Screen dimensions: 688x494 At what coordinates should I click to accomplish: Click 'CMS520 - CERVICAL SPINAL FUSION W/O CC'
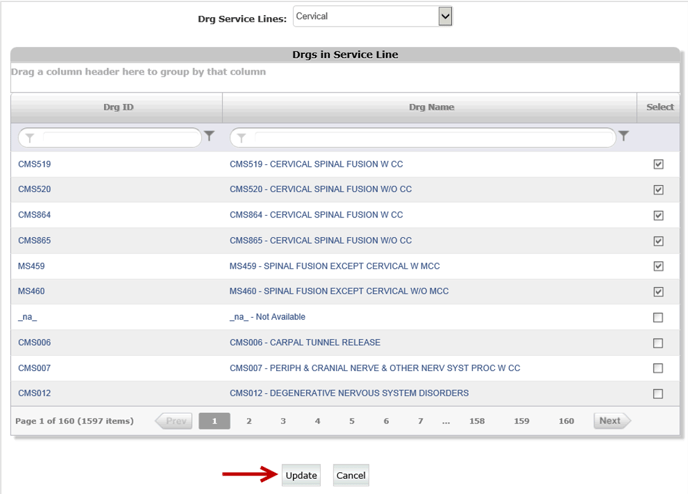tap(321, 189)
